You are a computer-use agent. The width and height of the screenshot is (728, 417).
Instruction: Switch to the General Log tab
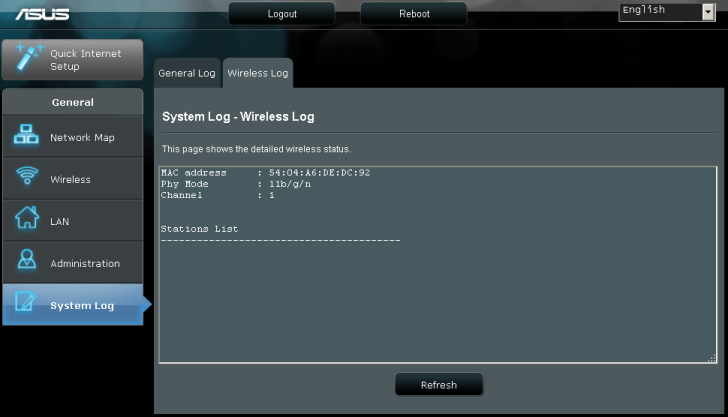coord(187,73)
